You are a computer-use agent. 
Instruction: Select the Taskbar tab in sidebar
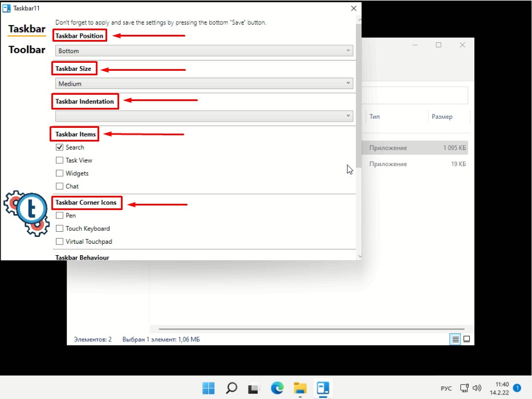27,29
